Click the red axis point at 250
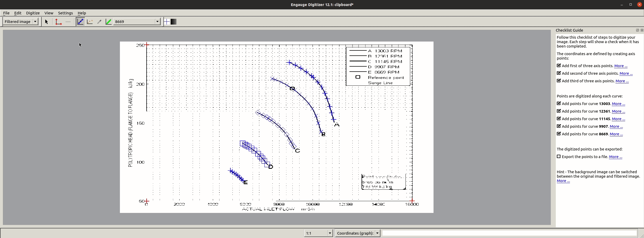Screen dimensions: 644x238 click(x=147, y=45)
